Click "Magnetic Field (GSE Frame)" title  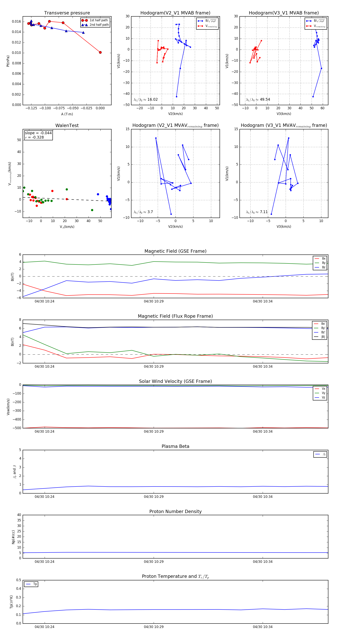(175, 251)
